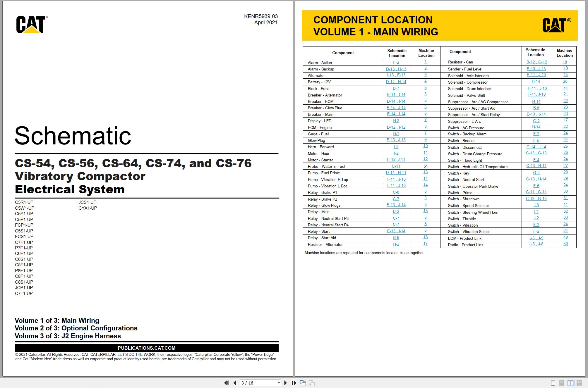Open Relay - Start Aid schematic location B-6
Screen dimensions: 588x388
[396, 237]
